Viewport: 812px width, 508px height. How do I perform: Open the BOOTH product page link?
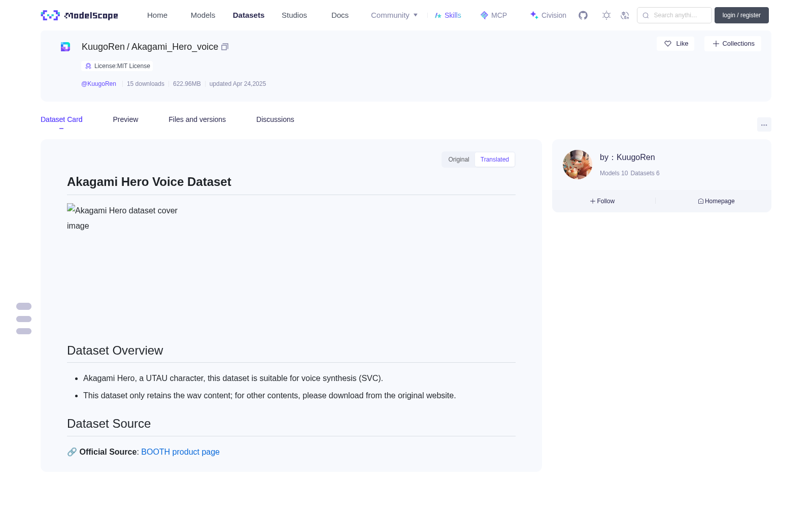(180, 452)
